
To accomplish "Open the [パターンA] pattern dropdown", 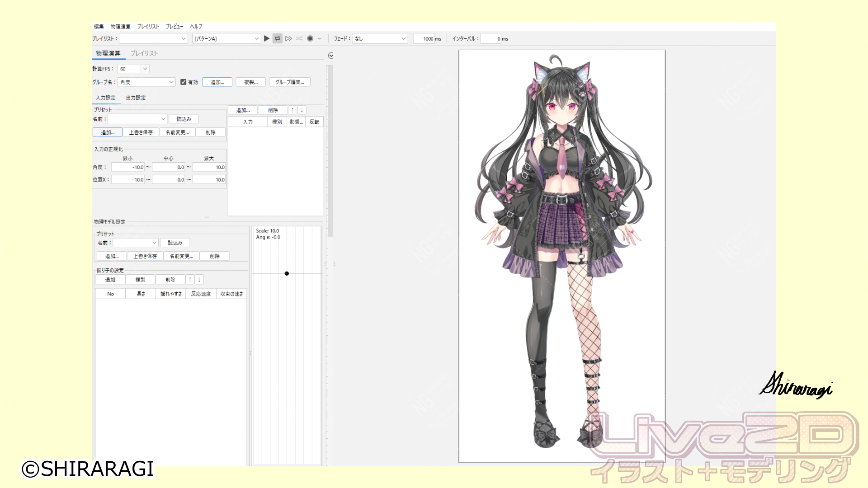I will pos(226,39).
